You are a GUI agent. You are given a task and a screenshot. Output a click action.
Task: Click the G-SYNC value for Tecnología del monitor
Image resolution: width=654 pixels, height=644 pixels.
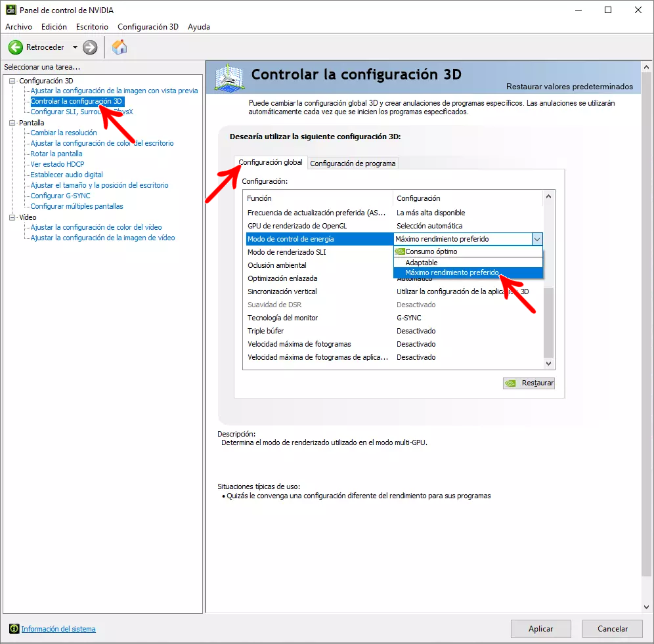click(x=408, y=318)
